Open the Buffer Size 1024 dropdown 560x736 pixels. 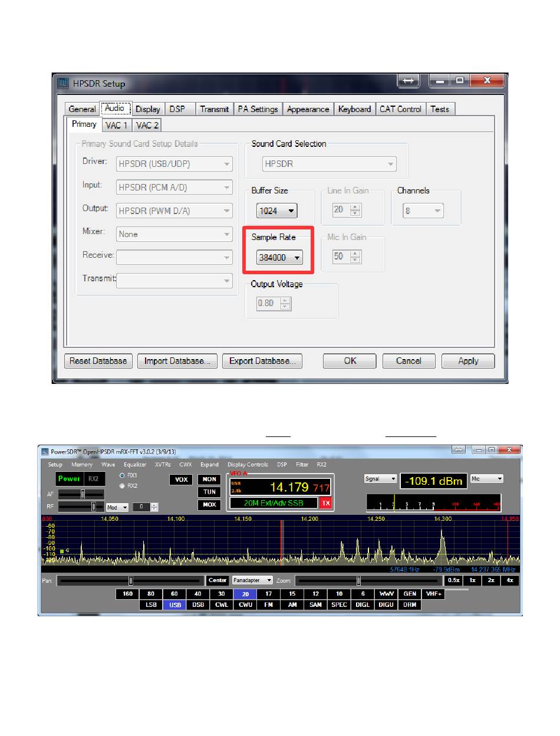point(277,211)
